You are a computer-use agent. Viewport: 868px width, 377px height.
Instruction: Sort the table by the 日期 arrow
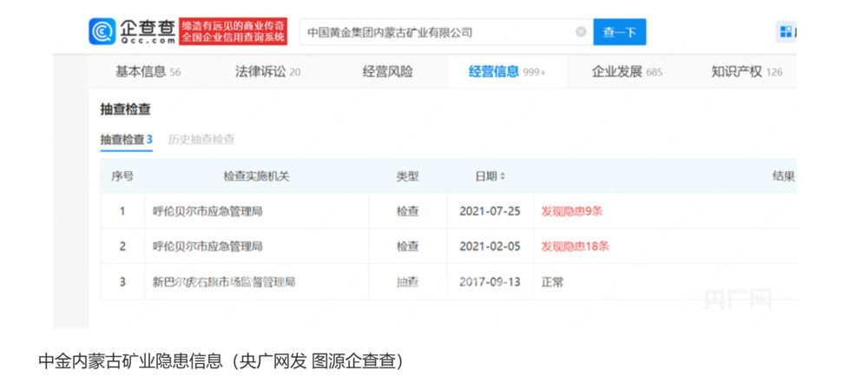coord(503,176)
